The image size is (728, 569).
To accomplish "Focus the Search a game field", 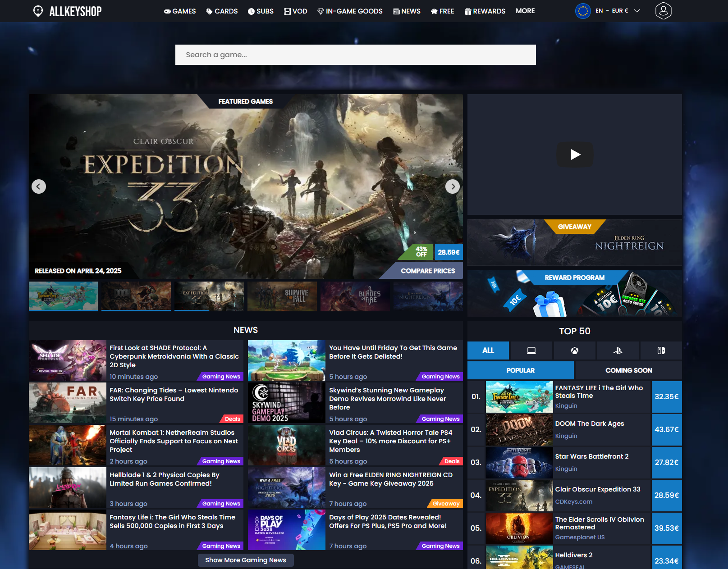I will tap(356, 55).
